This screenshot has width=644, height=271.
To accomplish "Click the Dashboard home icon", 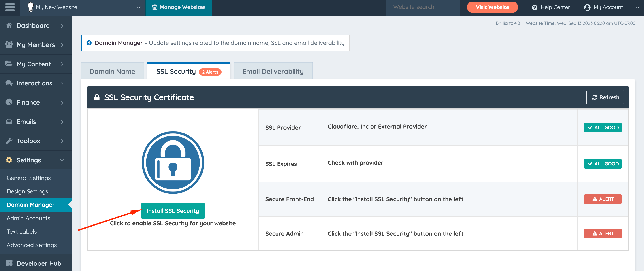I will (x=9, y=25).
